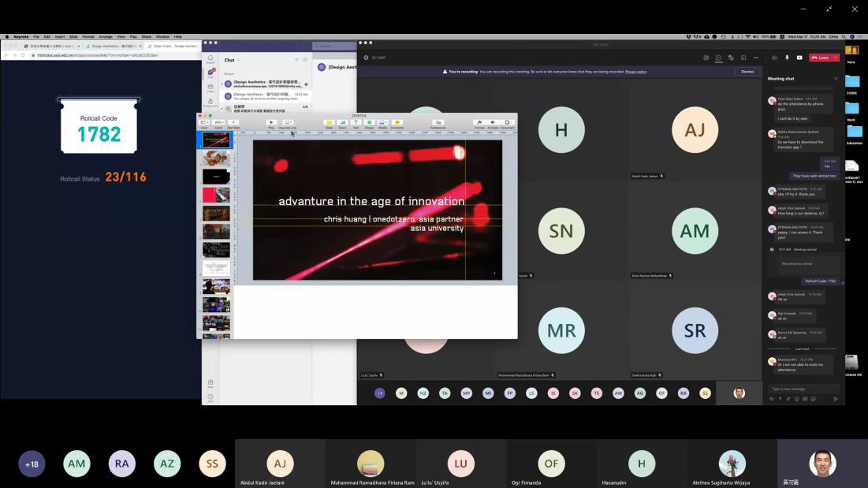
Task: Open the Arrange menu in menu bar
Action: pos(105,36)
